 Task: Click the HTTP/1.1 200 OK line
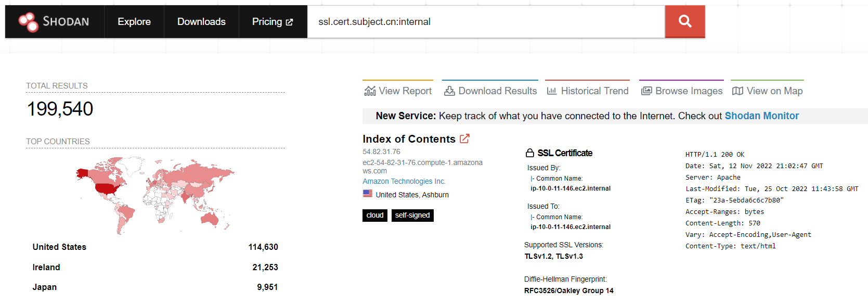[715, 155]
